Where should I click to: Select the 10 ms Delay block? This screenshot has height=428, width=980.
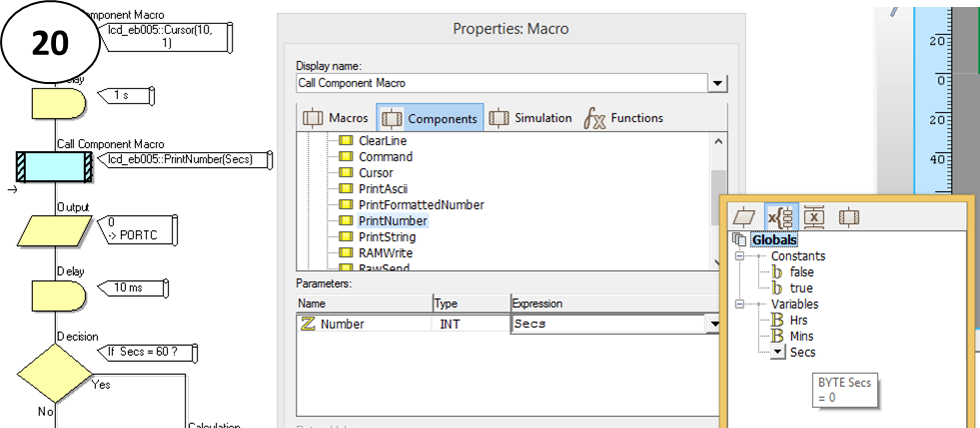57,295
